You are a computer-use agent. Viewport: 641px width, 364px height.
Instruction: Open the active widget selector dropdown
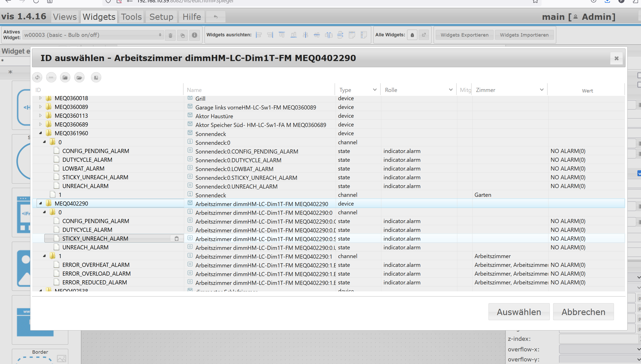tap(93, 35)
